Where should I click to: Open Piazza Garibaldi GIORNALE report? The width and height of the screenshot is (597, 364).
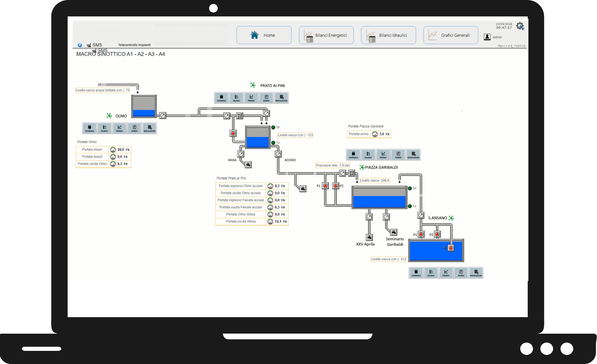[x=354, y=155]
